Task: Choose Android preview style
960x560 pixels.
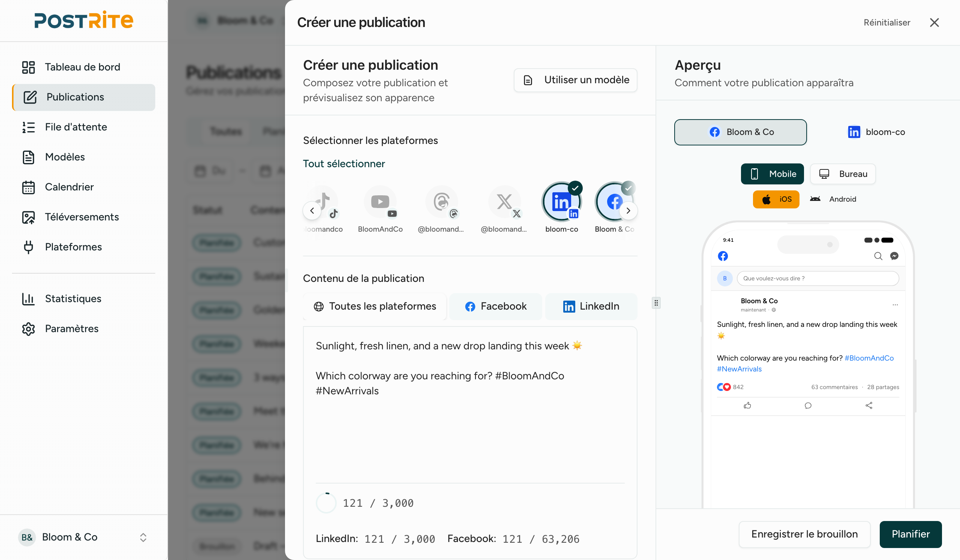Action: tap(833, 199)
